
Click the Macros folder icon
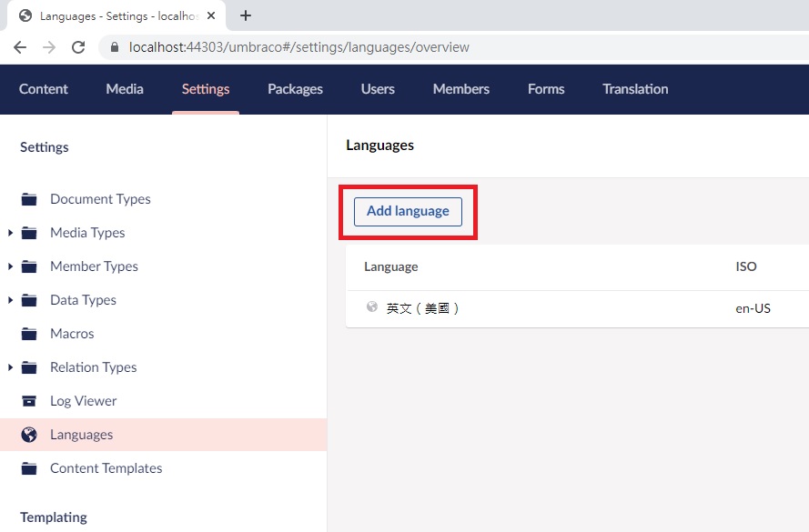[29, 333]
